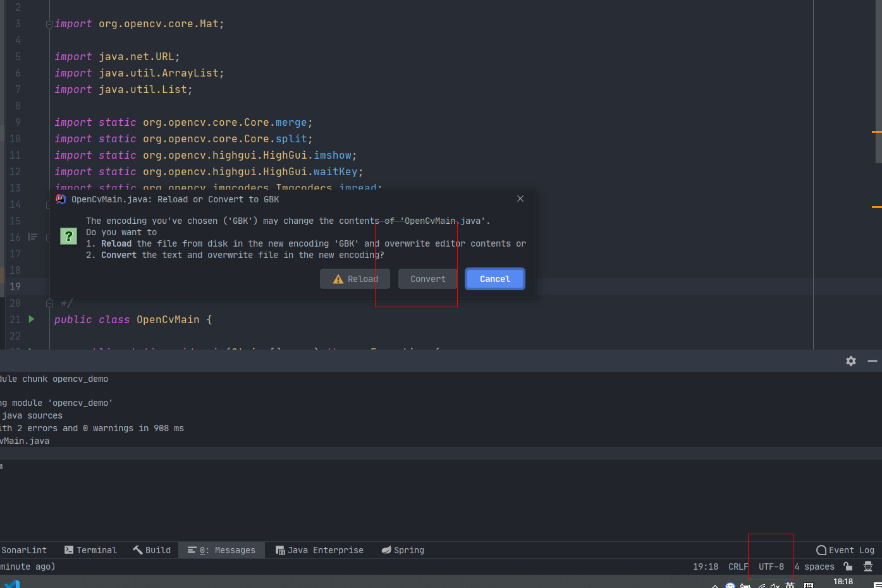Toggle the read-only lock icon in status bar
882x588 pixels.
848,567
